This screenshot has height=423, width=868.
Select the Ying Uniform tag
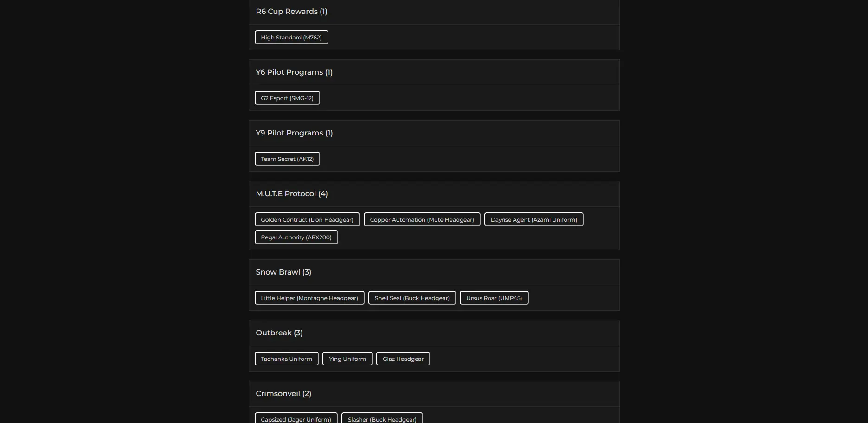[347, 359]
